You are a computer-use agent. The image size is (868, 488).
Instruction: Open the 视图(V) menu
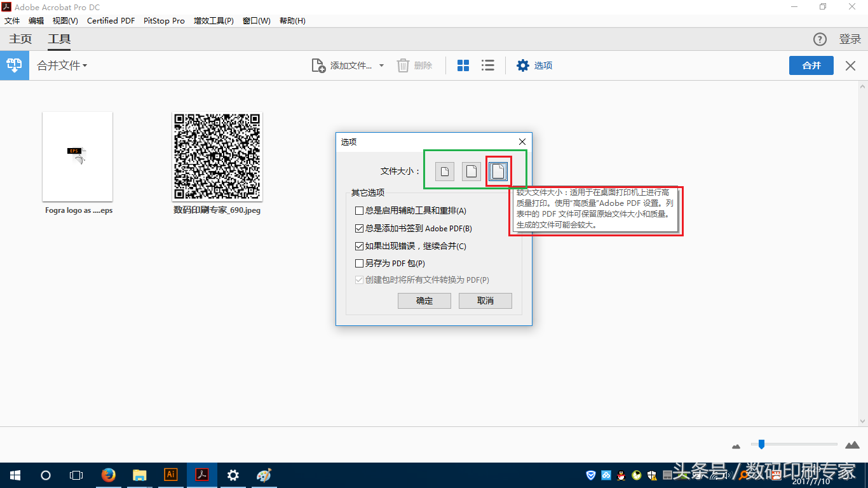tap(65, 21)
